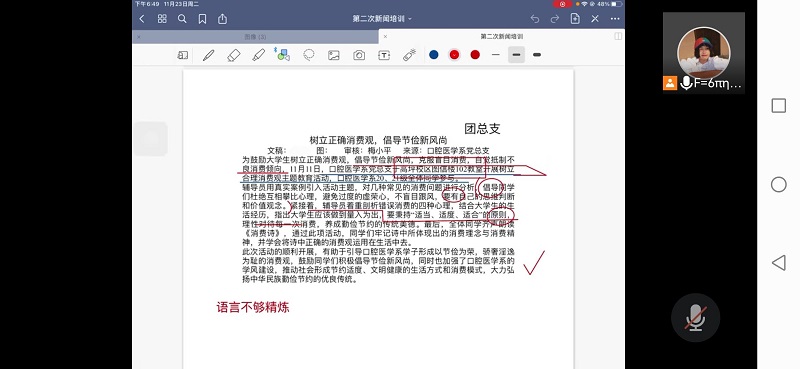This screenshot has height=369, width=800.
Task: Select the zoom window tool
Action: coord(183,55)
